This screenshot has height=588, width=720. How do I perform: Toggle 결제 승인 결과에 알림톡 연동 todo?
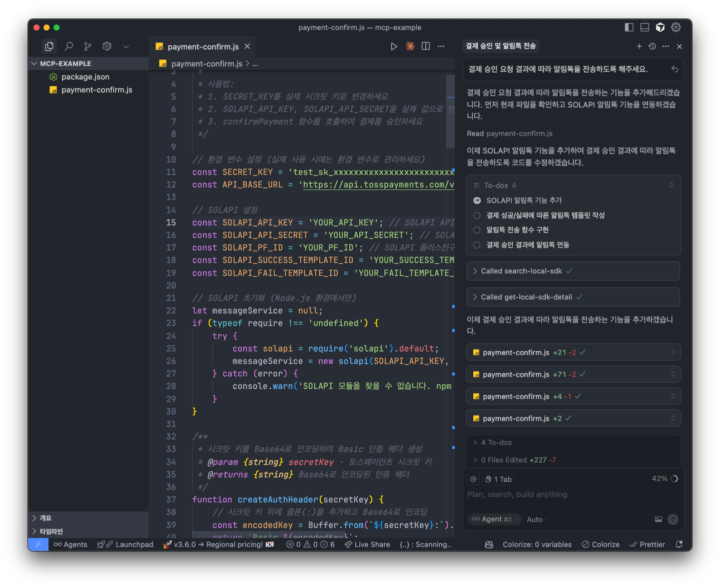coord(477,244)
